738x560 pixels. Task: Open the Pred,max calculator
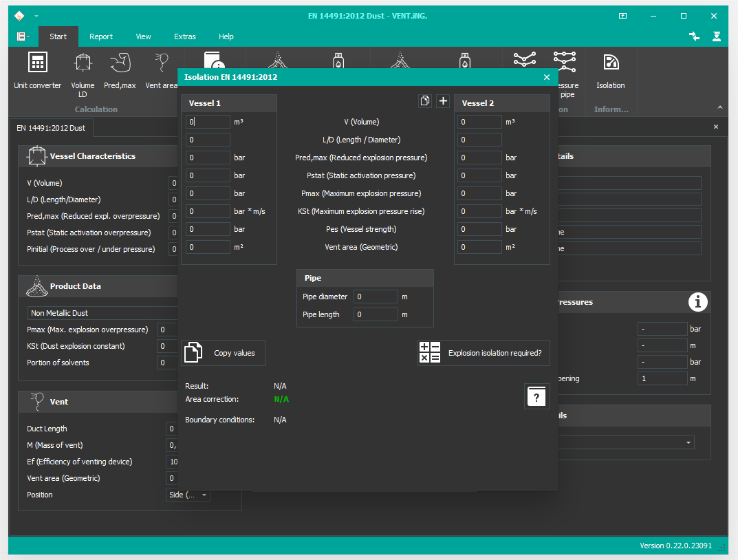click(x=120, y=71)
